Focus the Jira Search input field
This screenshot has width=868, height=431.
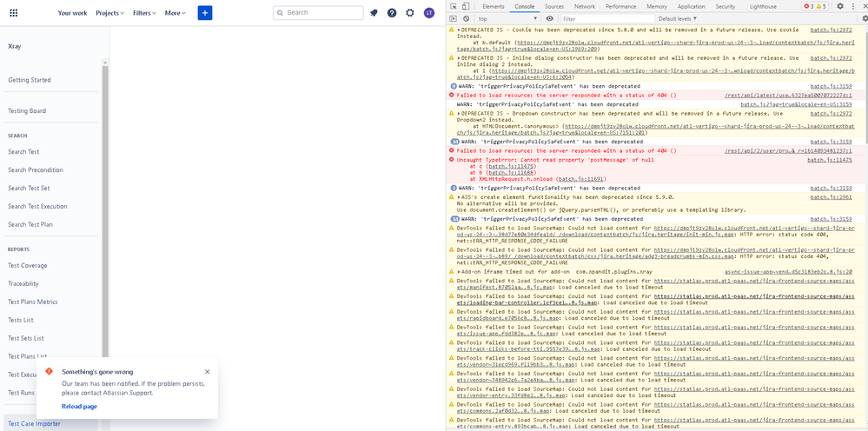[318, 13]
